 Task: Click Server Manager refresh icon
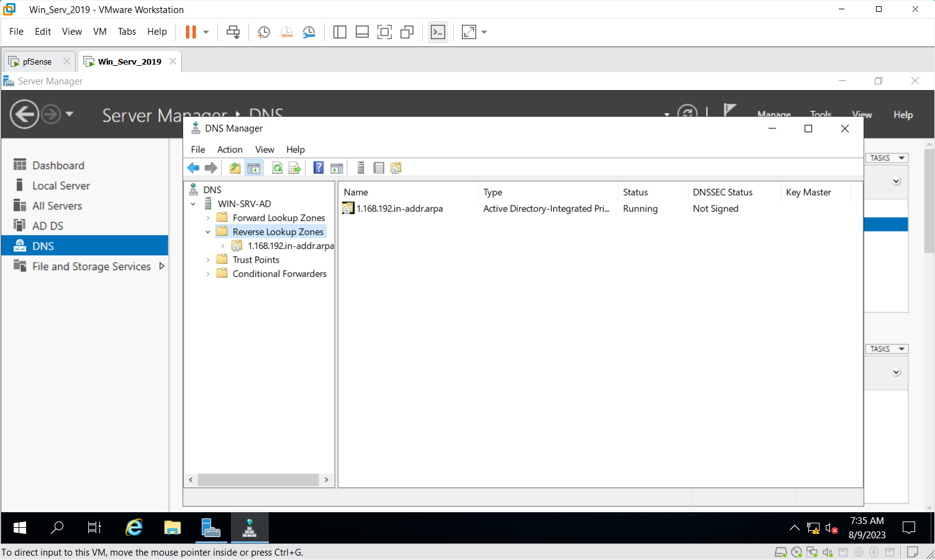(687, 112)
